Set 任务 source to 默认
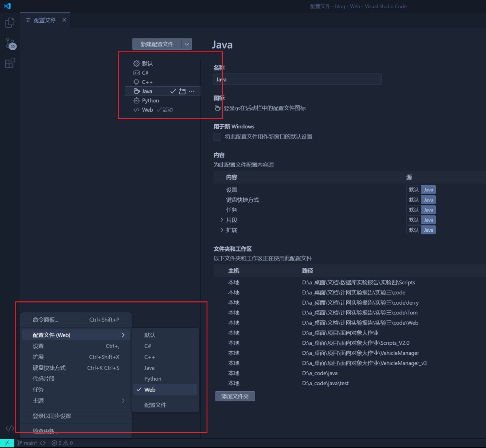The width and height of the screenshot is (486, 448). click(x=414, y=210)
